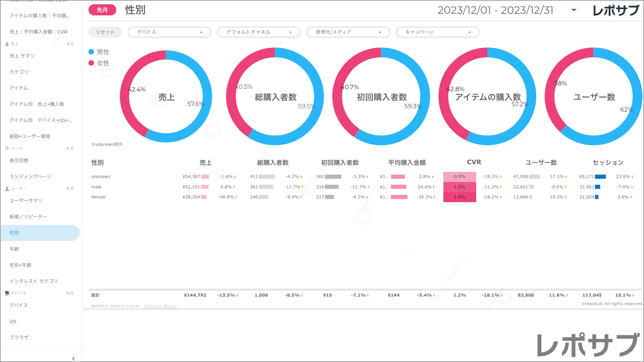Click the 売上 money bag section icon
This screenshot has width=644, height=362.
(x=7, y=44)
